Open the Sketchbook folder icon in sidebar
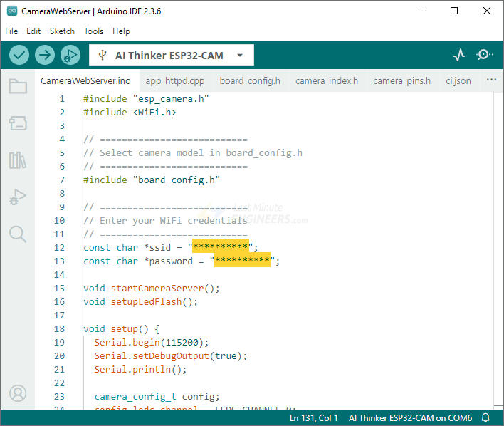 click(18, 87)
